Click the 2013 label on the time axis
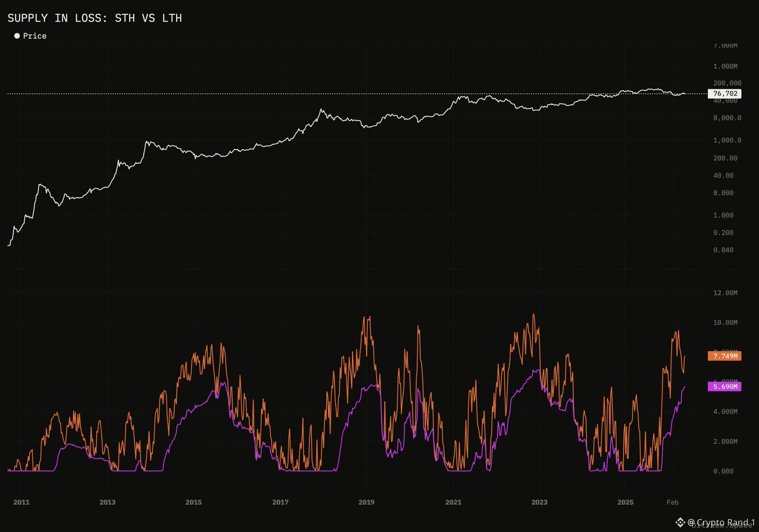 click(x=107, y=502)
